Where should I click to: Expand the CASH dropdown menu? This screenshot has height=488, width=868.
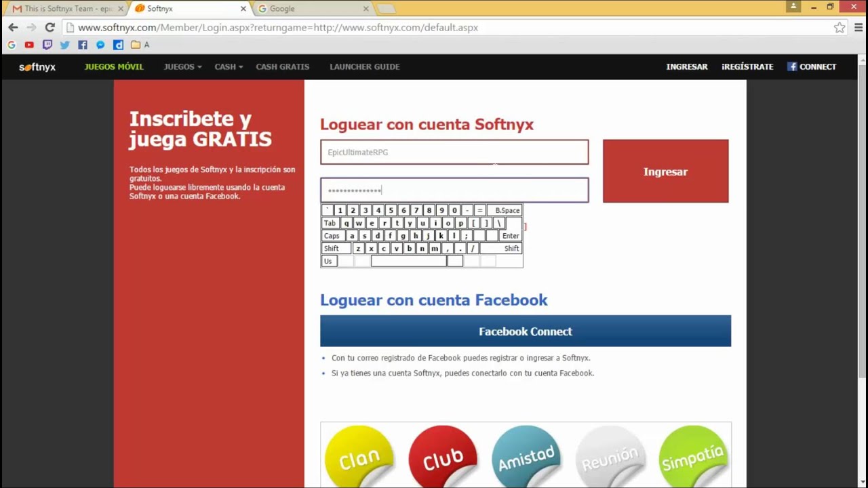point(229,66)
